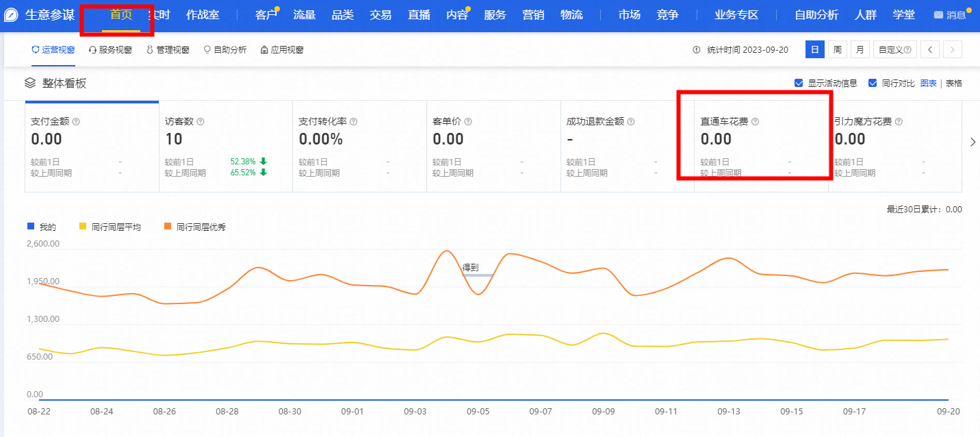Open 自助分析 in the top navigation
This screenshot has height=437, width=980.
[x=816, y=14]
